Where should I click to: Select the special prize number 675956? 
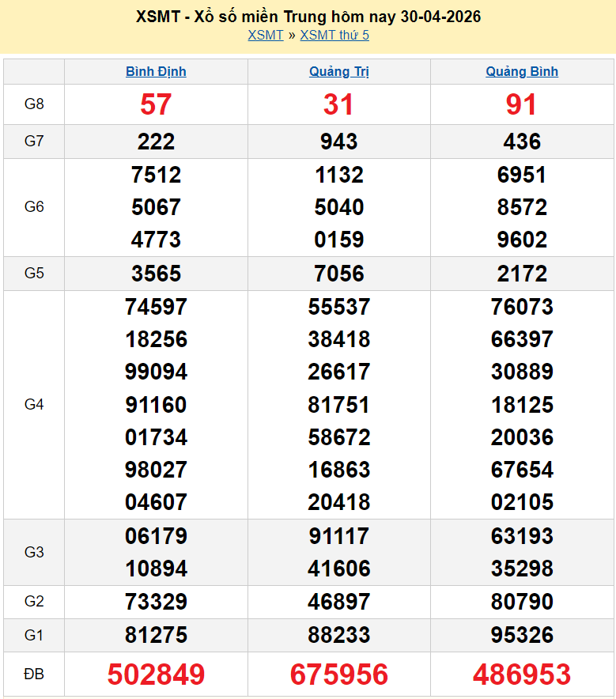339,674
